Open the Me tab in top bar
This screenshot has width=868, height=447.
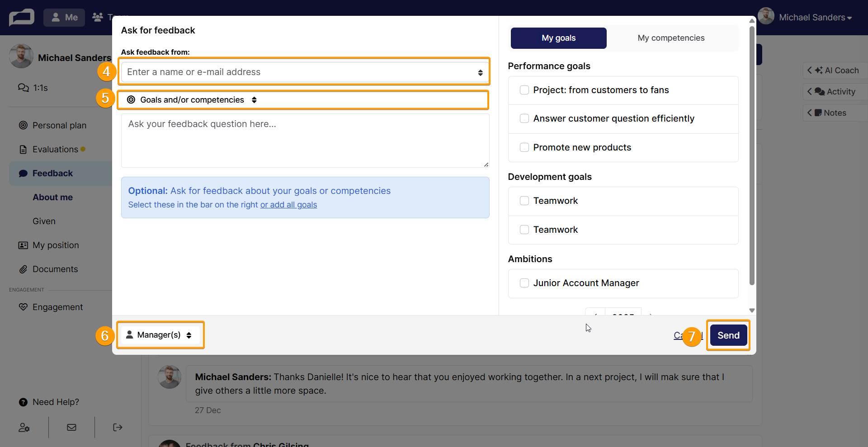coord(64,18)
